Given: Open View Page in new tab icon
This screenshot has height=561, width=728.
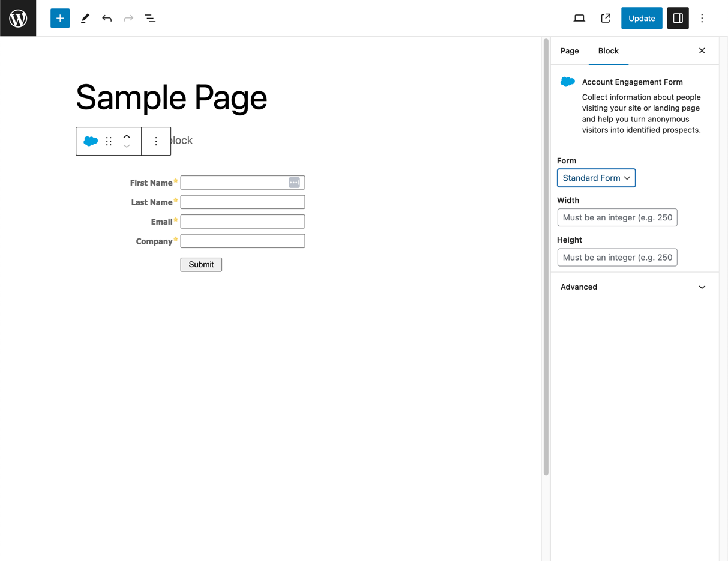Looking at the screenshot, I should (606, 18).
